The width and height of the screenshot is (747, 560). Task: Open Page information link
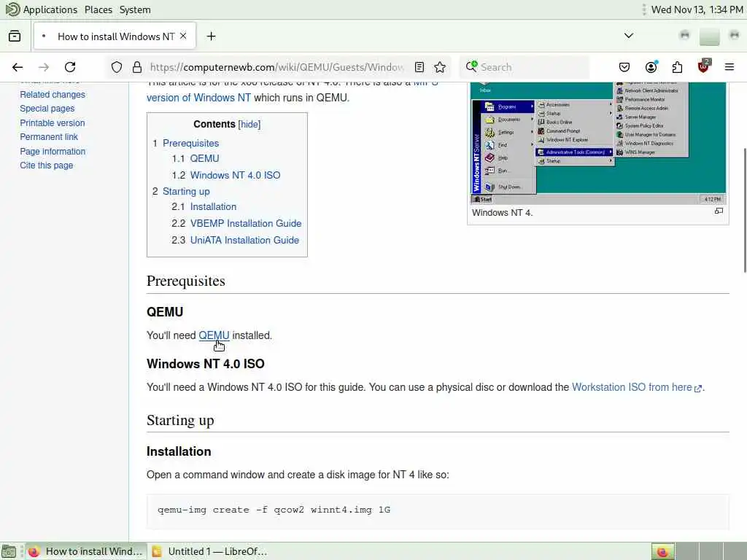[53, 152]
